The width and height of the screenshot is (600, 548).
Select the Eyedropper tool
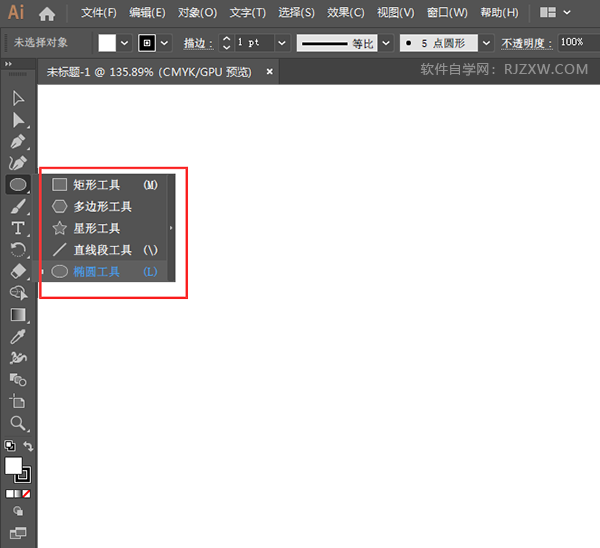tap(18, 336)
